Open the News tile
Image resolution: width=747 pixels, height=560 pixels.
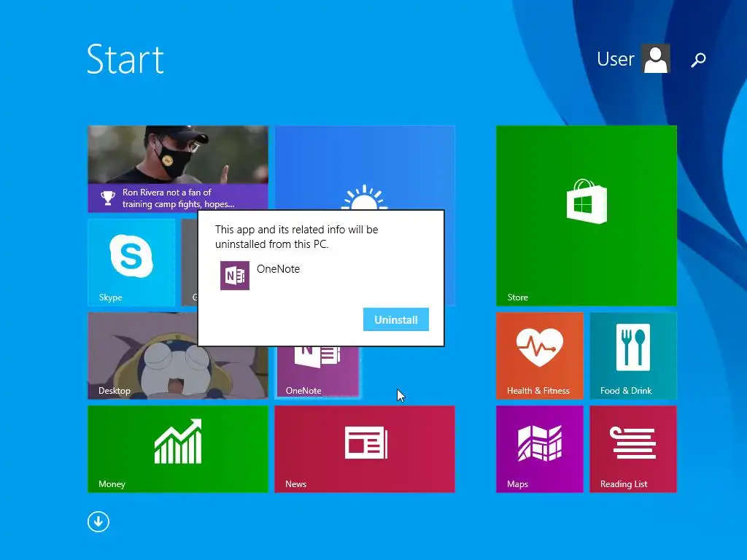point(365,449)
